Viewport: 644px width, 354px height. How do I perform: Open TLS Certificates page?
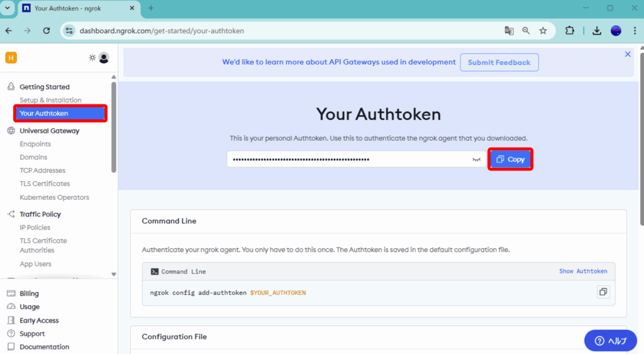[x=45, y=184]
